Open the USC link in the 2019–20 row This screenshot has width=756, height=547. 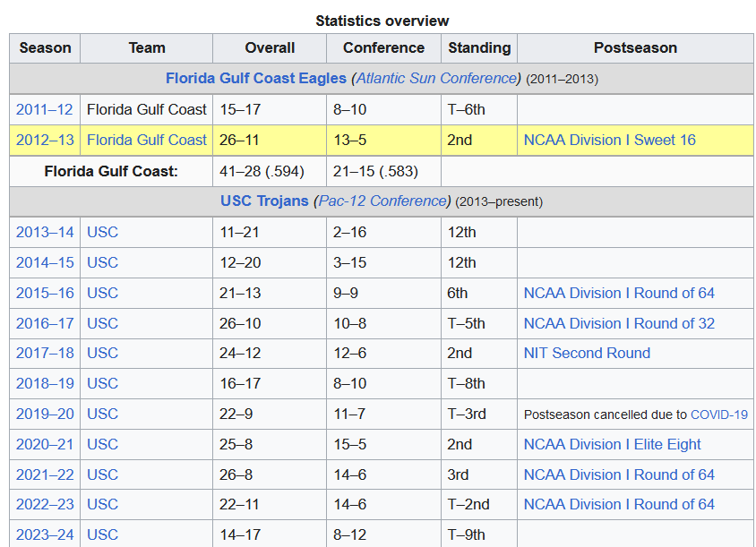102,414
